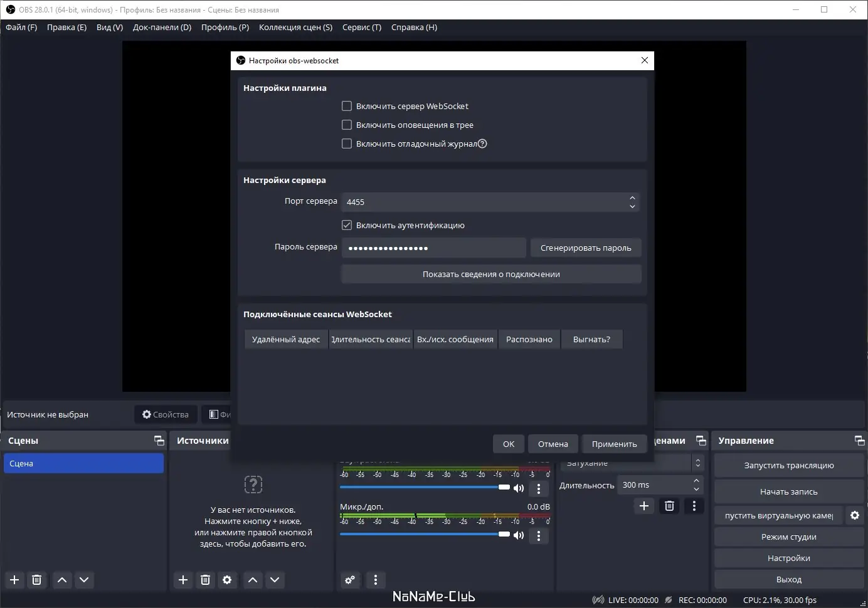
Task: Open source properties gear icon
Action: (227, 580)
